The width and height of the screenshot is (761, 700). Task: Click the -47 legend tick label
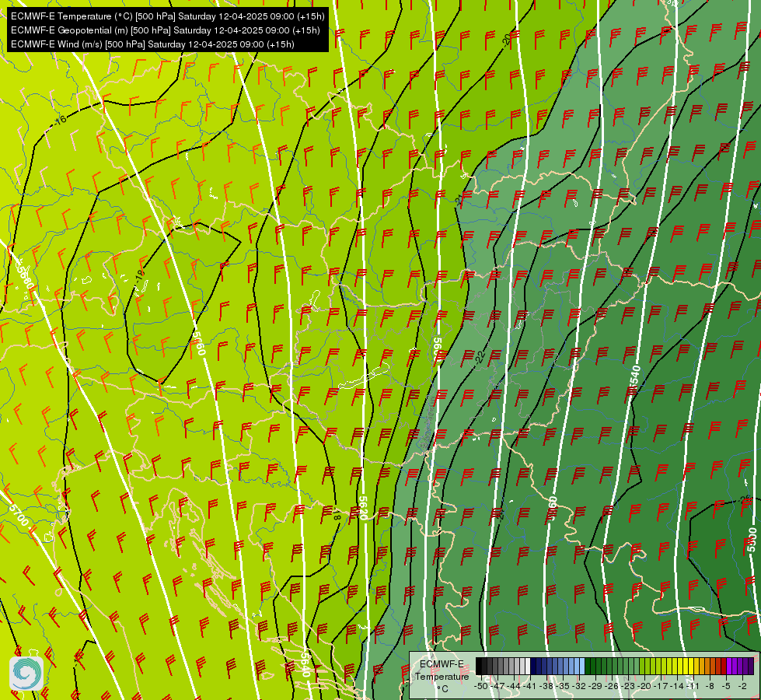pos(497,686)
